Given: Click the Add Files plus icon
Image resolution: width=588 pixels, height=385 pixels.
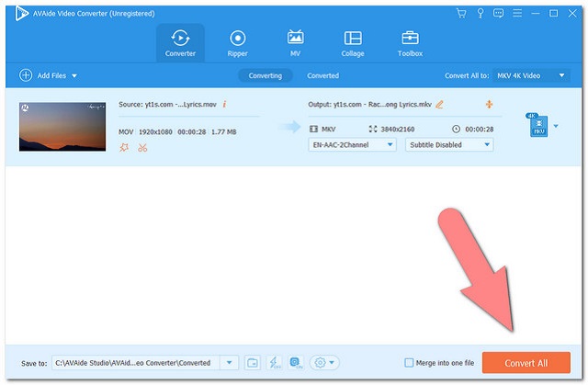Looking at the screenshot, I should click(26, 75).
